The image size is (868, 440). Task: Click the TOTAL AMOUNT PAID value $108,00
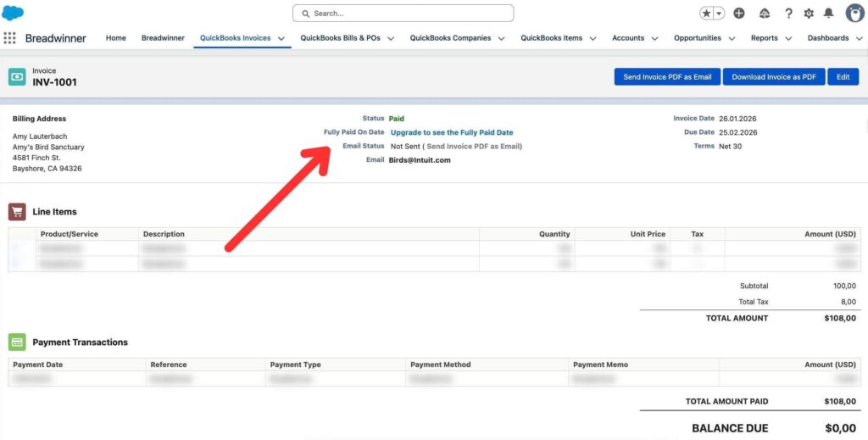point(840,401)
